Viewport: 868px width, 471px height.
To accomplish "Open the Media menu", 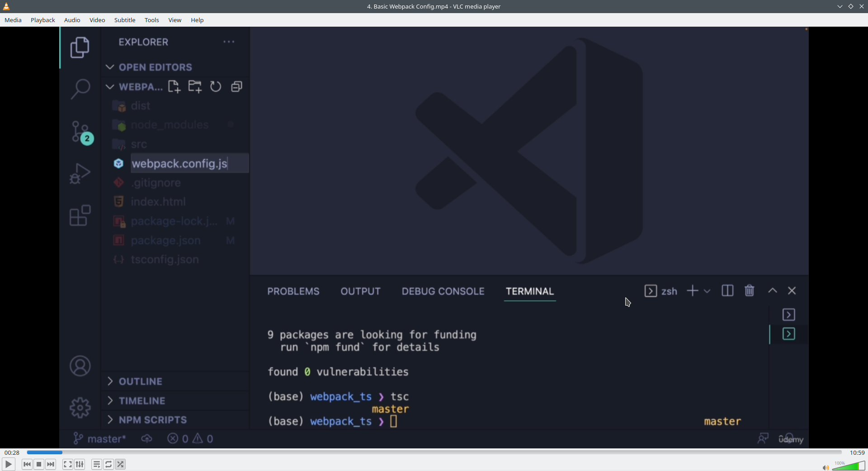I will (x=13, y=20).
